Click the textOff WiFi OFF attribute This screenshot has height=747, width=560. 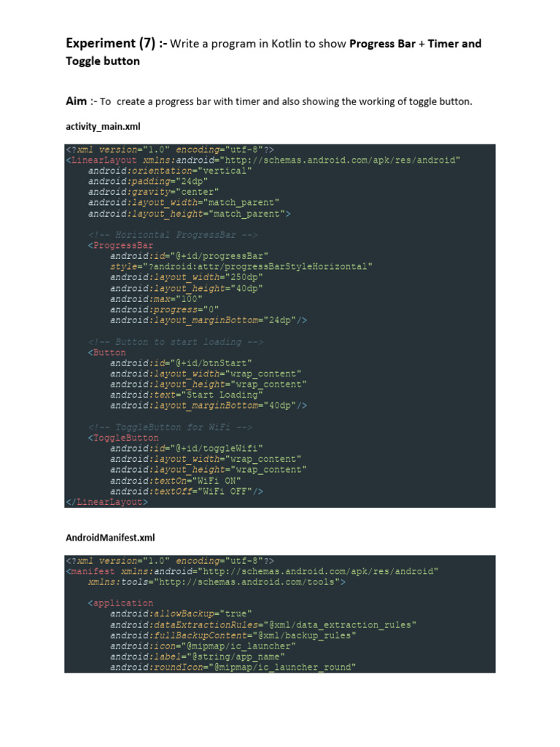point(186,491)
